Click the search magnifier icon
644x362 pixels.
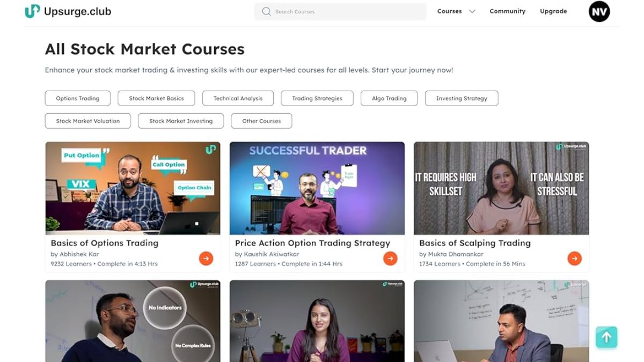pyautogui.click(x=266, y=11)
